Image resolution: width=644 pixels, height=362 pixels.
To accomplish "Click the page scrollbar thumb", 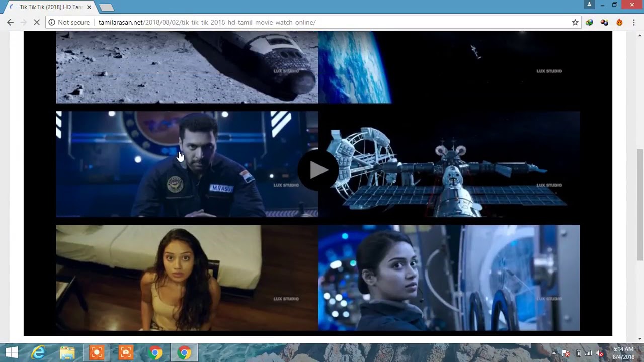I will pos(640,205).
